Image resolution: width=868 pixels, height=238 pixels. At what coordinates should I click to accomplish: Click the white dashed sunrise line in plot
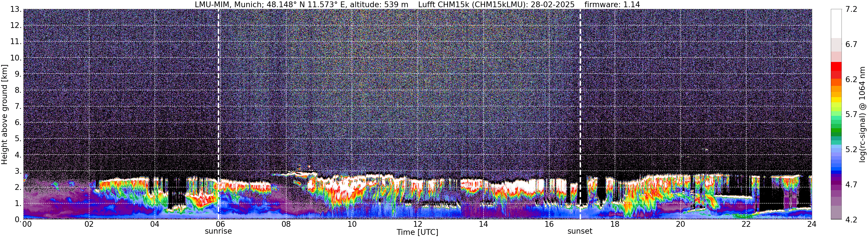219,114
